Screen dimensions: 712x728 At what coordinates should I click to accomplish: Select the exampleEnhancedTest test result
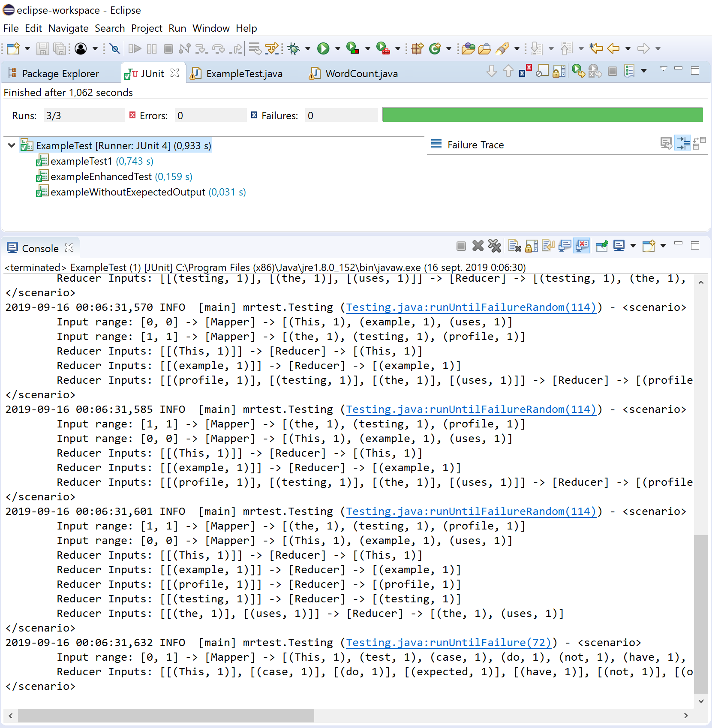[x=101, y=176]
